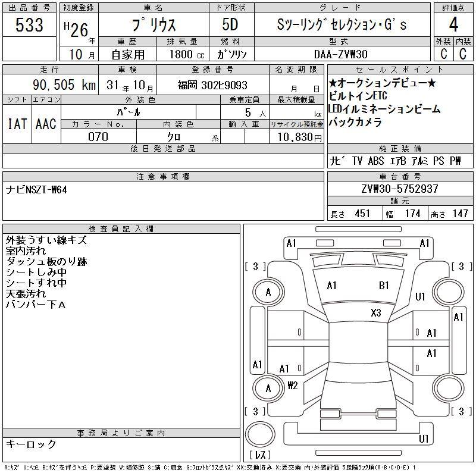Select the バックカメラ sales point
Screen dimensions: 476x476
click(355, 122)
